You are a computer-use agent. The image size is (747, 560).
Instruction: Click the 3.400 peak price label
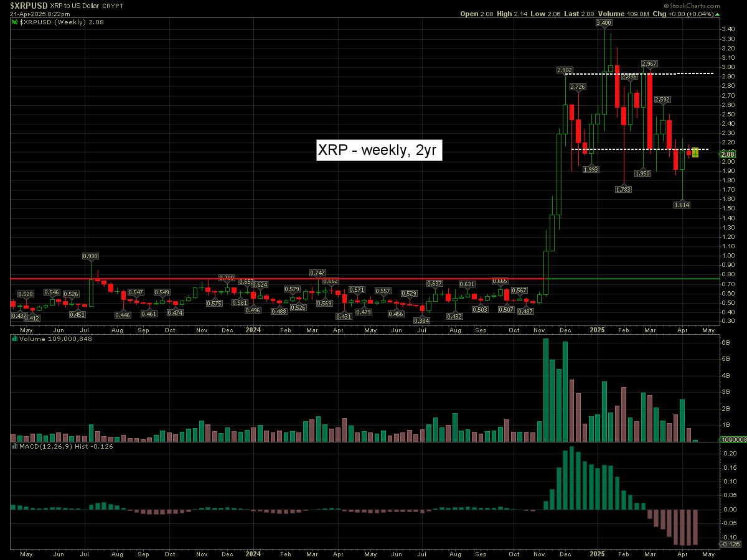(x=603, y=22)
